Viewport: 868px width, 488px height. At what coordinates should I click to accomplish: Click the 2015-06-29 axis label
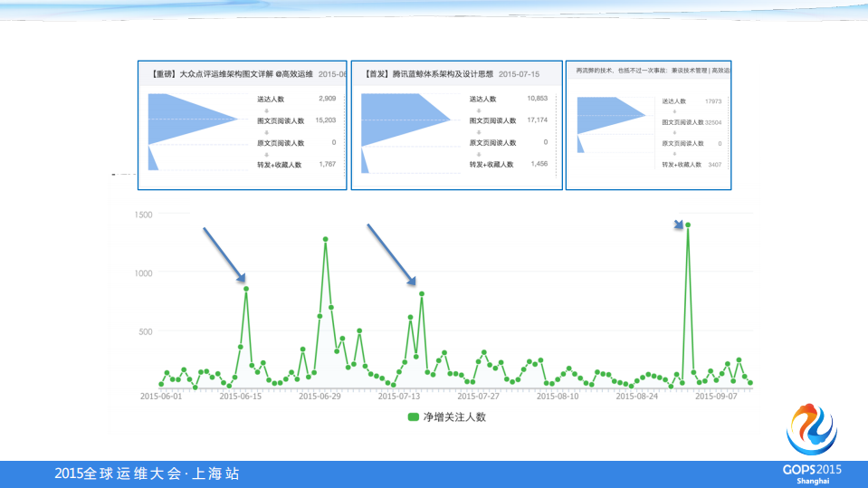click(320, 396)
